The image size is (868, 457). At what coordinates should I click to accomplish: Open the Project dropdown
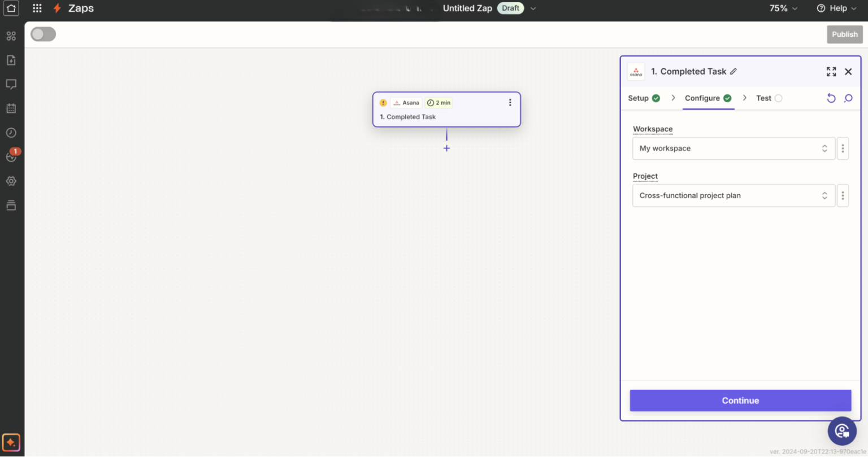coord(734,195)
